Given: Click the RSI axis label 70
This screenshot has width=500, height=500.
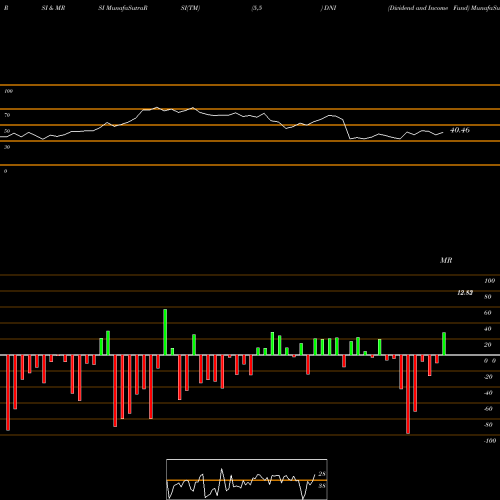Looking at the screenshot, I should point(7,115).
